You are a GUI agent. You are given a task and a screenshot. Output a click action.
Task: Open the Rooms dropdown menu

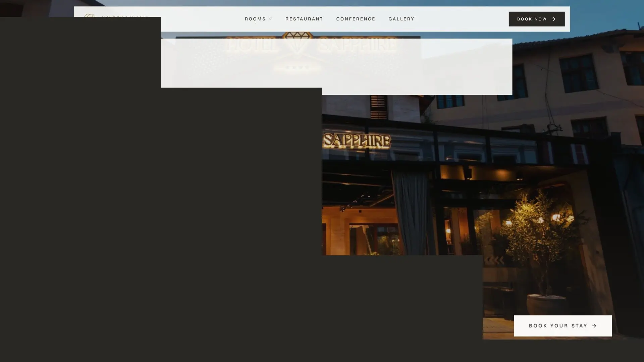pos(258,19)
